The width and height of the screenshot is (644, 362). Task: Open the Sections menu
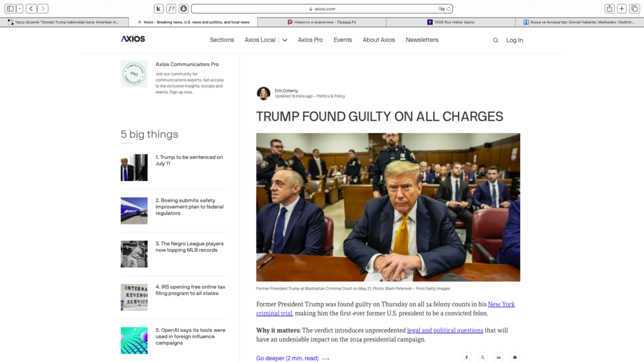[221, 40]
